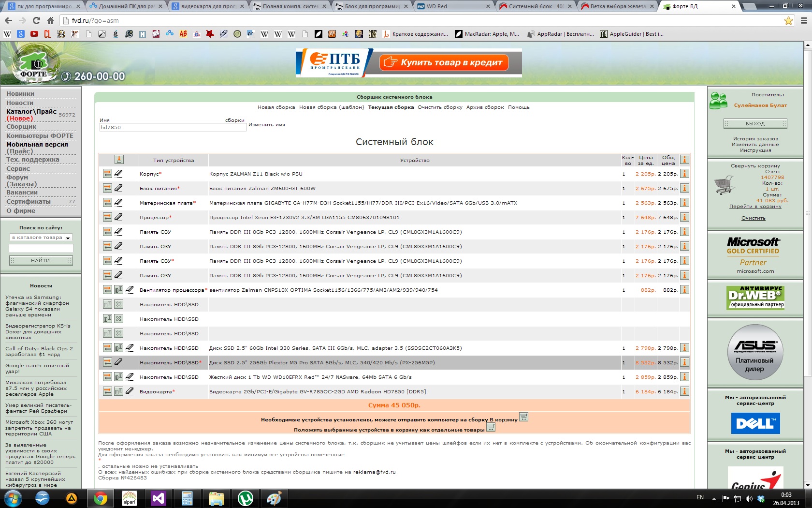
Task: Click 'Свернуть корзину' in the cart panel
Action: (x=755, y=165)
